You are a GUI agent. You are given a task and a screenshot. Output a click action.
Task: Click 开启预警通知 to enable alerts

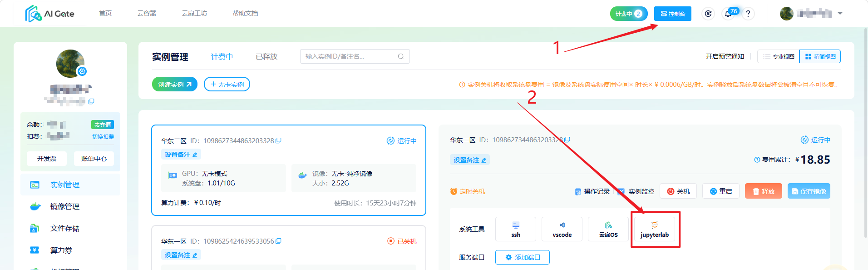[x=725, y=56]
